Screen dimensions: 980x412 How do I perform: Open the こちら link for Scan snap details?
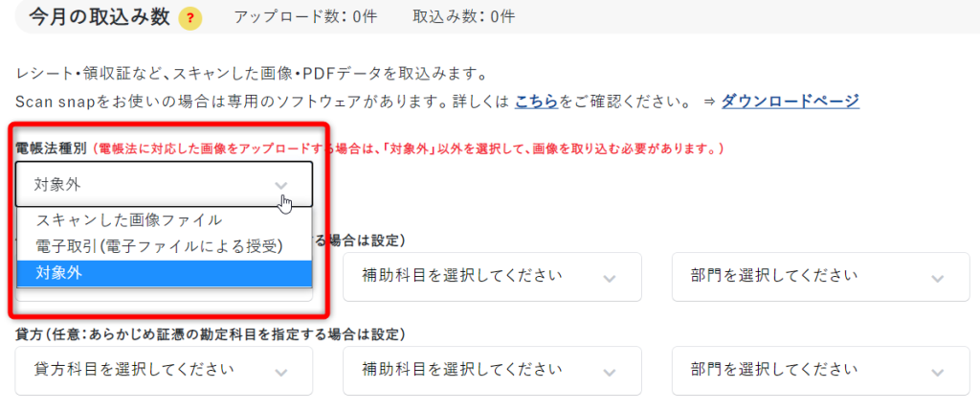click(536, 101)
